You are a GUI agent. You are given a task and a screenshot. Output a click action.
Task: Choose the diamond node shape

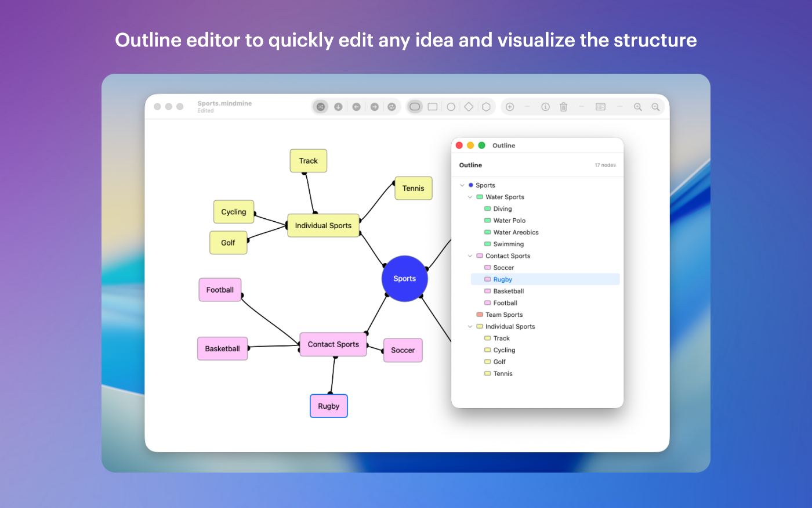point(469,107)
